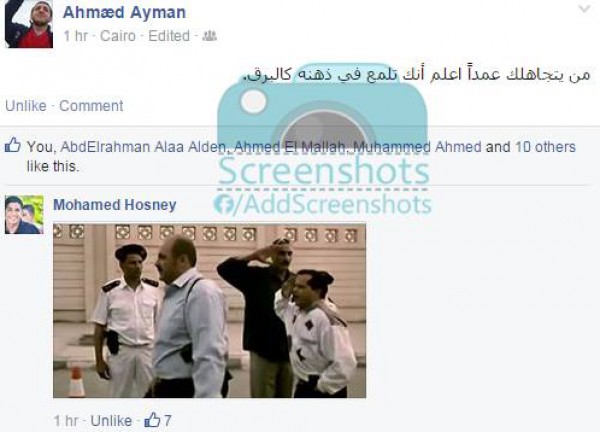
Task: Unlike Mohamed Hosney's photo comment
Action: point(111,421)
